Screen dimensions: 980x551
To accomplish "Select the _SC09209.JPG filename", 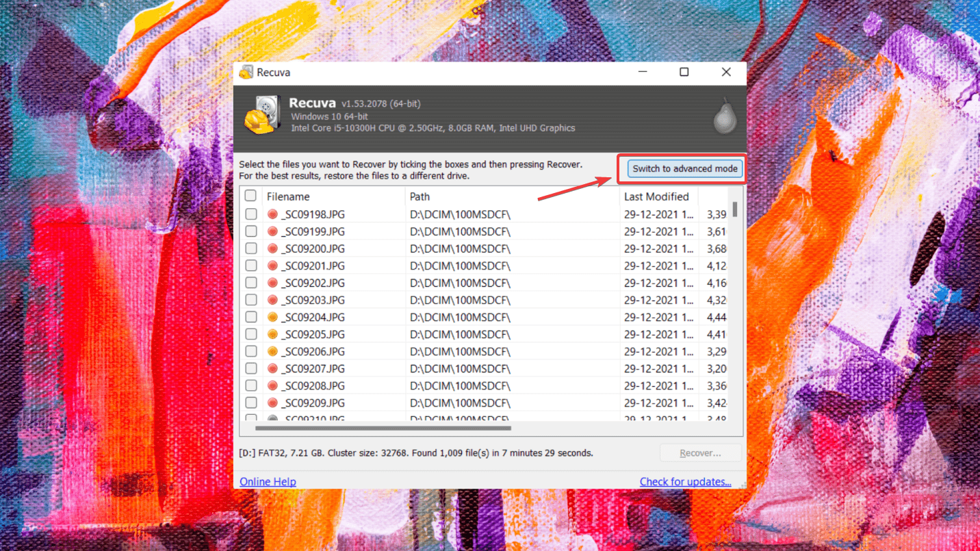I will click(x=313, y=402).
